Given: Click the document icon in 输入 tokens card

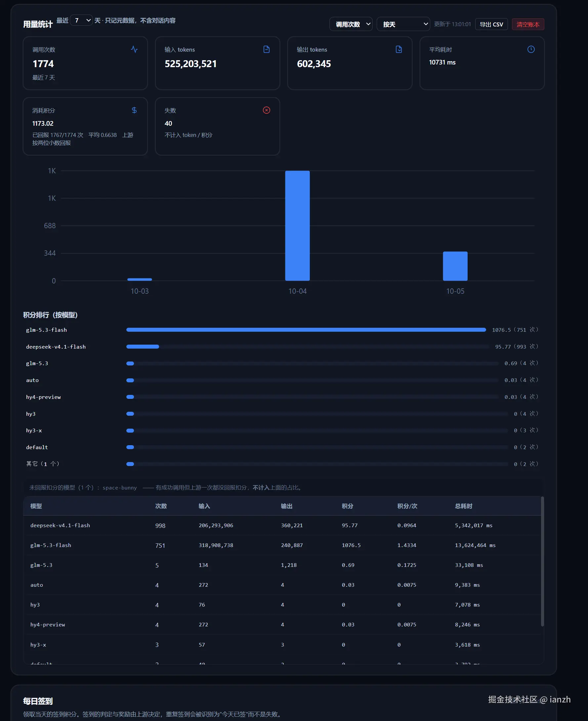Looking at the screenshot, I should 267,49.
